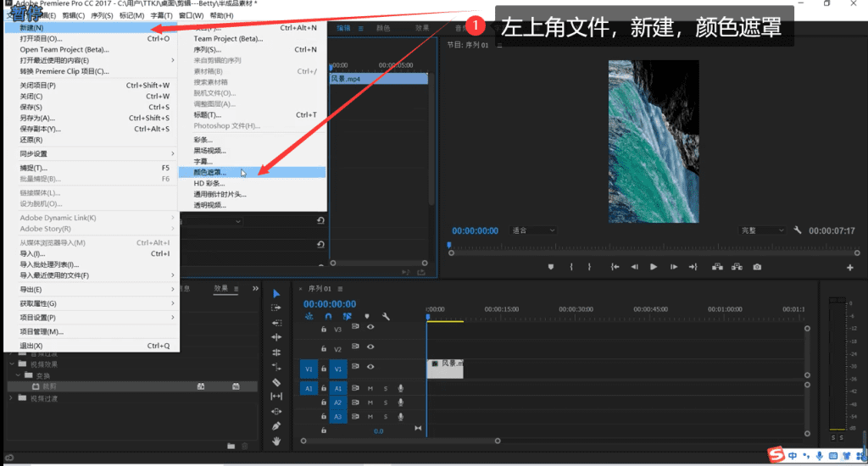Toggle V1 track output eye
868x466 pixels.
click(x=370, y=367)
